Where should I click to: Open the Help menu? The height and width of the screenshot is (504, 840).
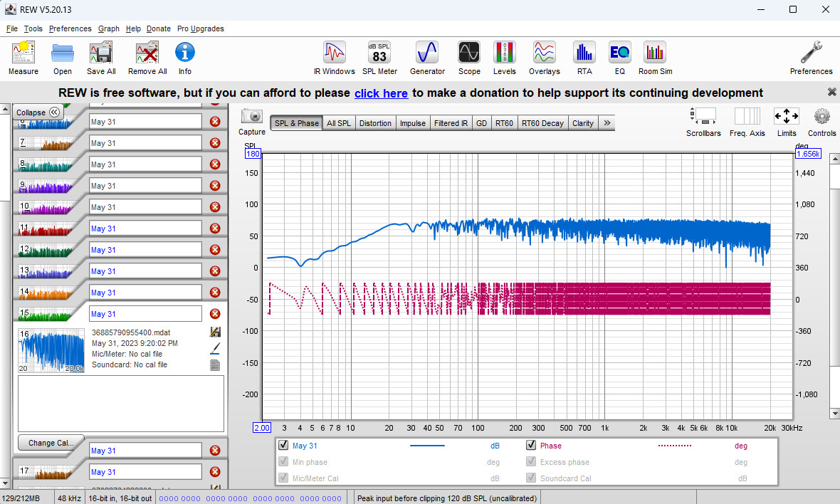pos(133,29)
